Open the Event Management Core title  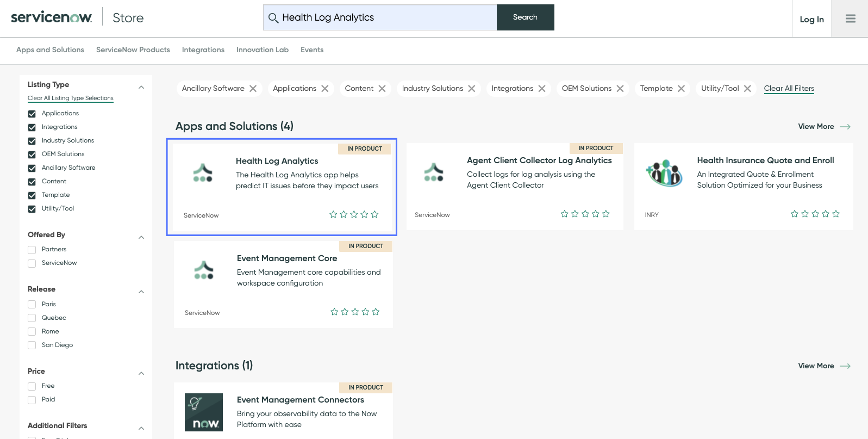click(287, 258)
